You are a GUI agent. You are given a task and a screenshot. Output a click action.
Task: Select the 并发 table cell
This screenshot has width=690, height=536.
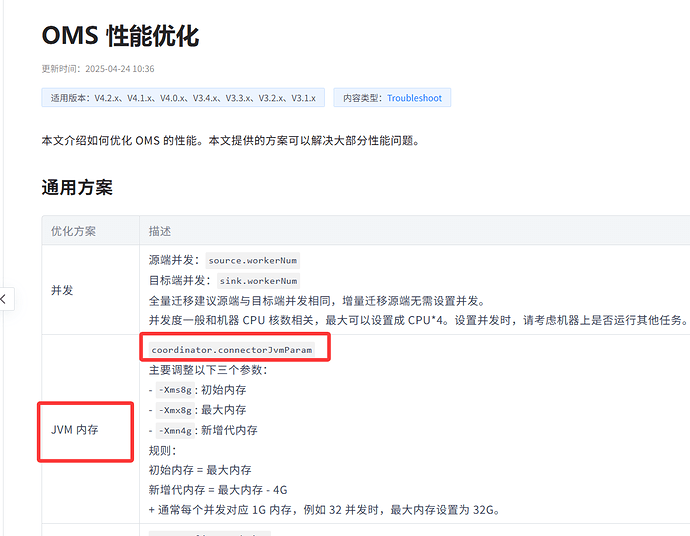click(91, 290)
